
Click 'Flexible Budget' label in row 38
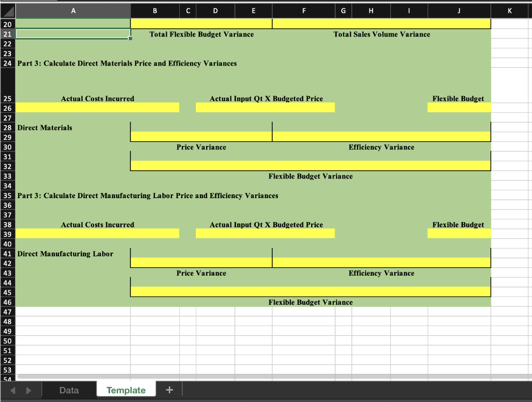458,225
